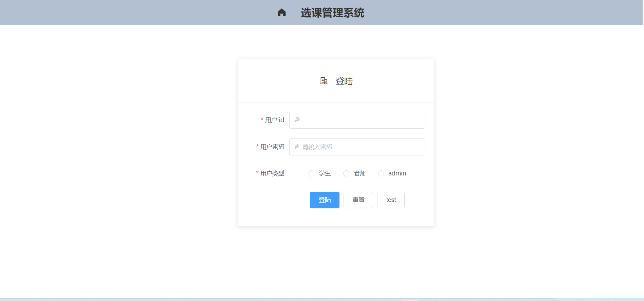Image resolution: width=644 pixels, height=301 pixels.
Task: Click the admin option label text
Action: click(397, 173)
